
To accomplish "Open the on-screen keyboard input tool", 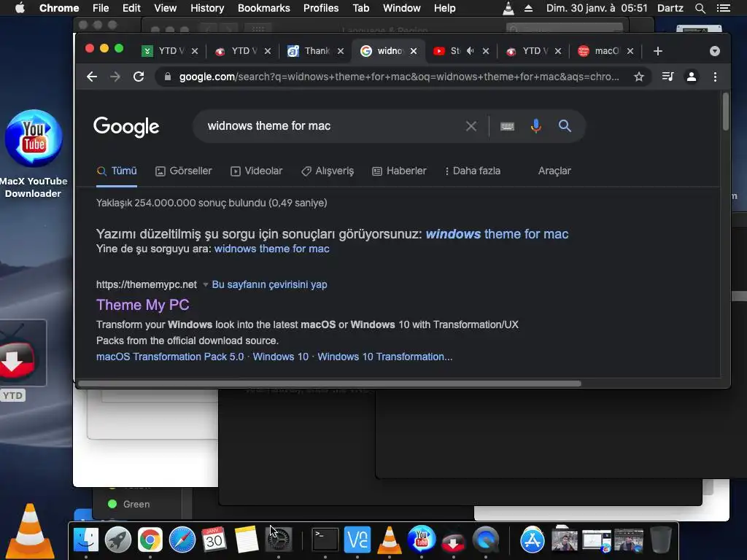I will 508,126.
